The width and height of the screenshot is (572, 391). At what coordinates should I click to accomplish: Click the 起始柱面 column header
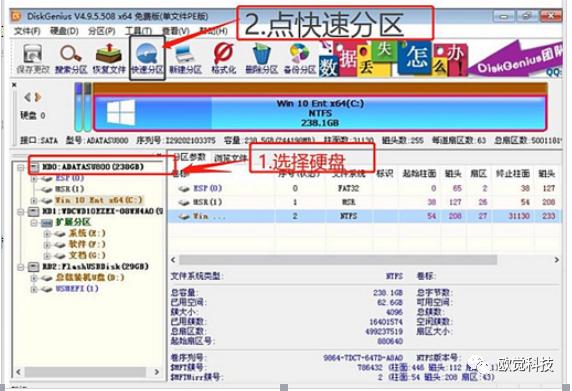[x=419, y=174]
